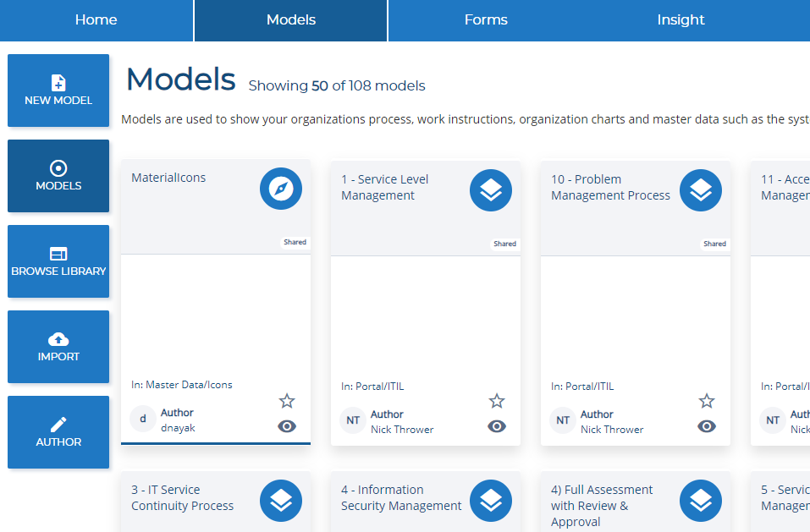
Task: Click layers icon on Information Security Management card
Action: coord(491,501)
